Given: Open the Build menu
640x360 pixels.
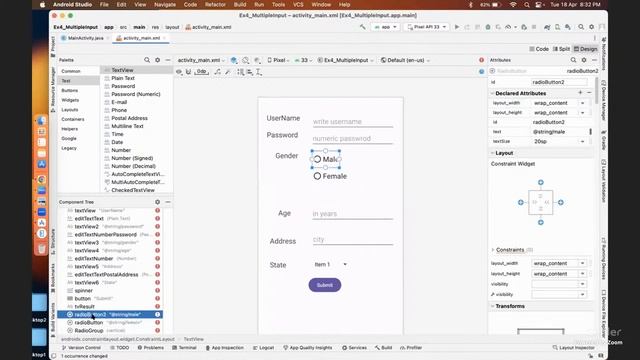Looking at the screenshot, I should point(240,4).
